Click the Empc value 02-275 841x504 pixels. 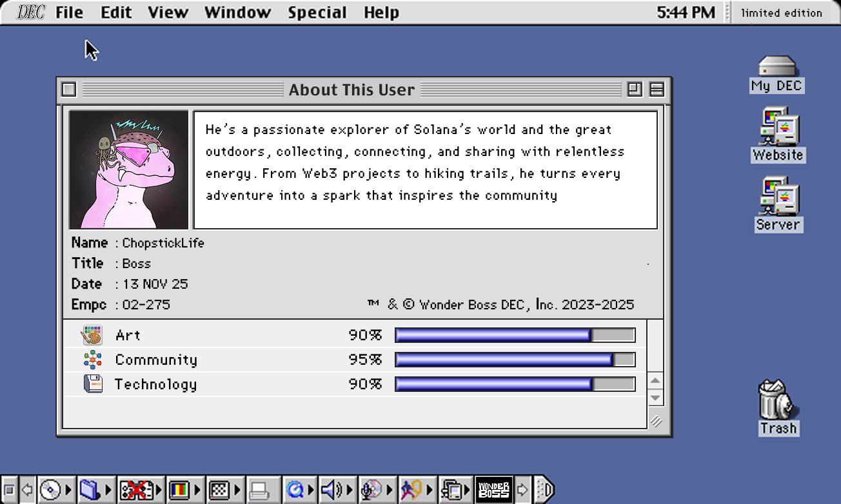pyautogui.click(x=146, y=305)
